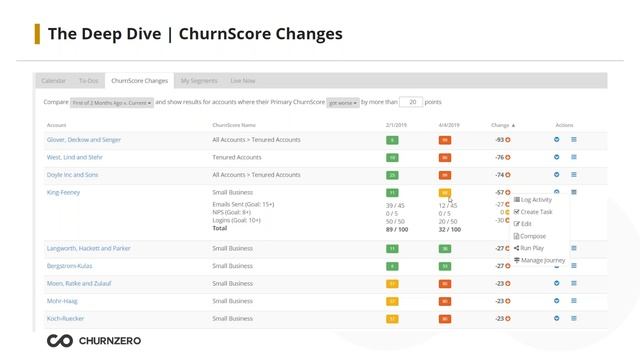Open the Koch-Ruecker account link
Viewport: 640px width, 360px height.
point(65,318)
